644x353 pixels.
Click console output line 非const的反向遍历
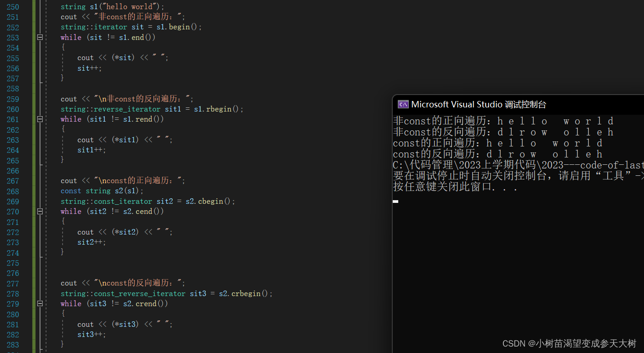point(503,132)
